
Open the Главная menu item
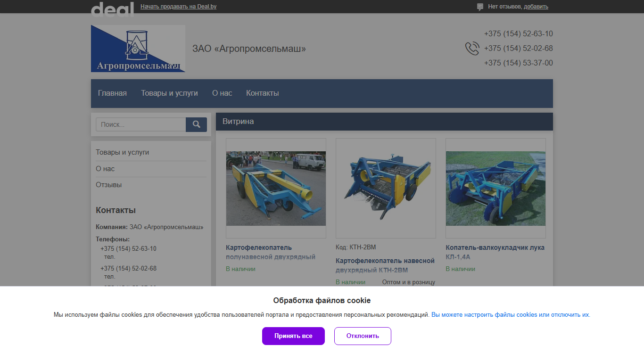click(112, 93)
